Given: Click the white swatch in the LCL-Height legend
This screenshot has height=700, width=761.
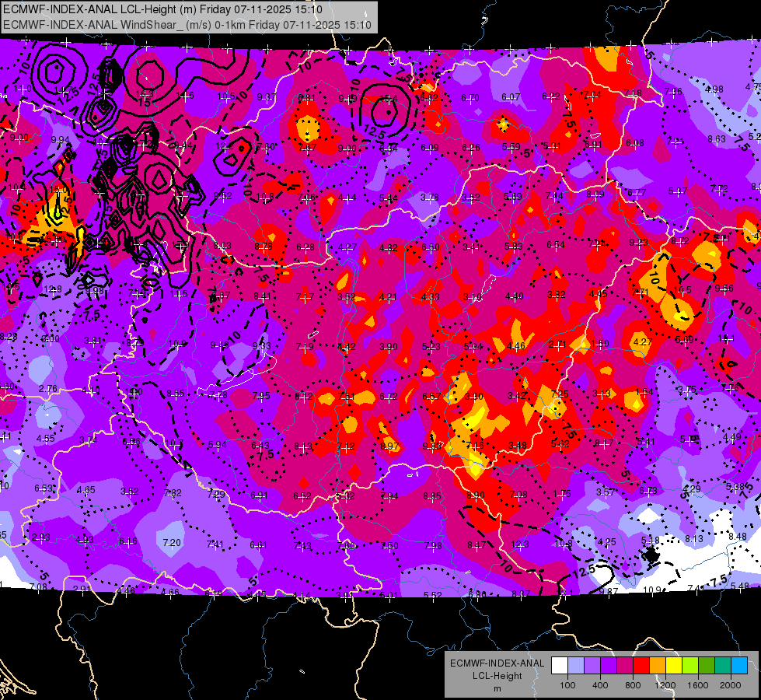Looking at the screenshot, I should 560,666.
